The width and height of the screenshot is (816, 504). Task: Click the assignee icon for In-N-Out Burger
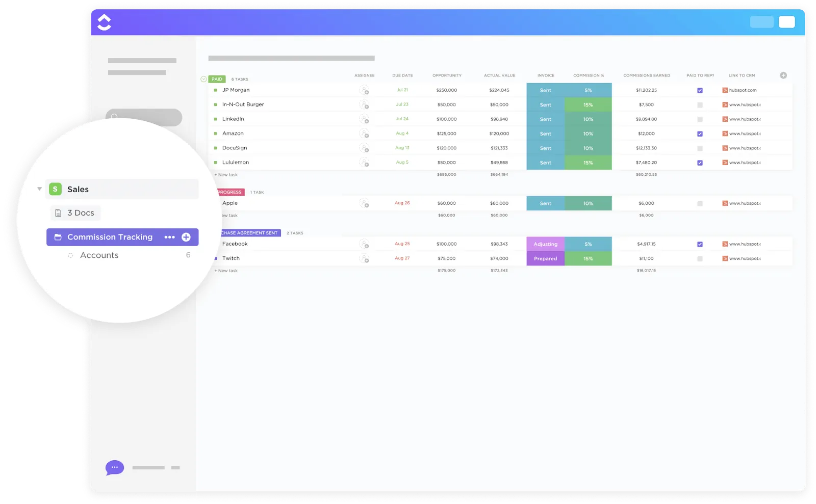click(364, 104)
